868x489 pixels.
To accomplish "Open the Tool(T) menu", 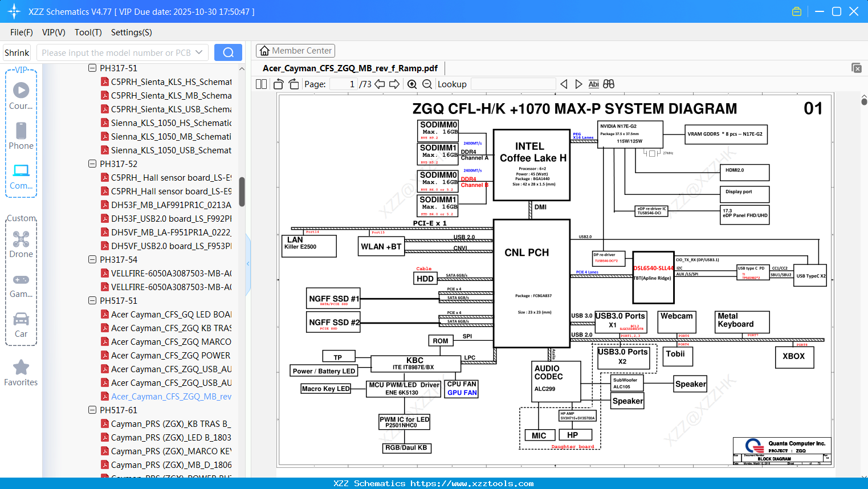I will pos(88,32).
